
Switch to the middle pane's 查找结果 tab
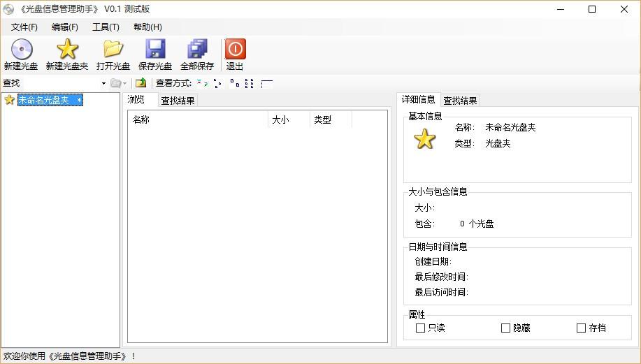point(178,101)
